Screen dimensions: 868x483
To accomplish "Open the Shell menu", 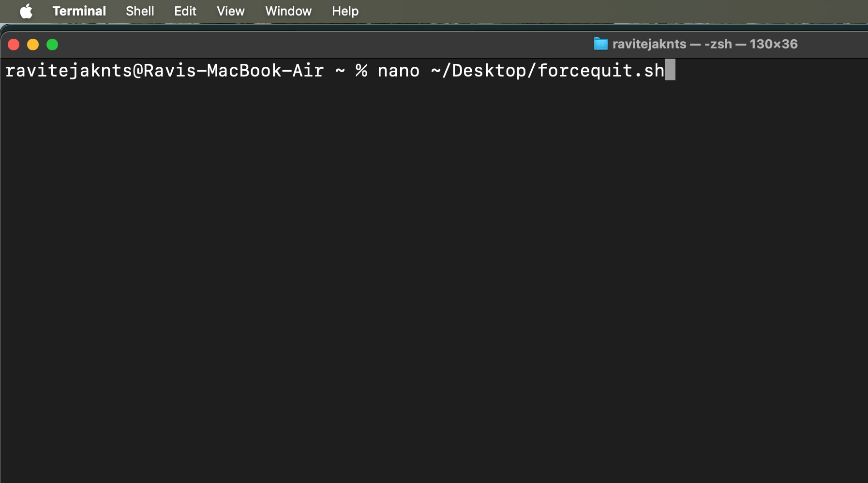I will pyautogui.click(x=139, y=11).
